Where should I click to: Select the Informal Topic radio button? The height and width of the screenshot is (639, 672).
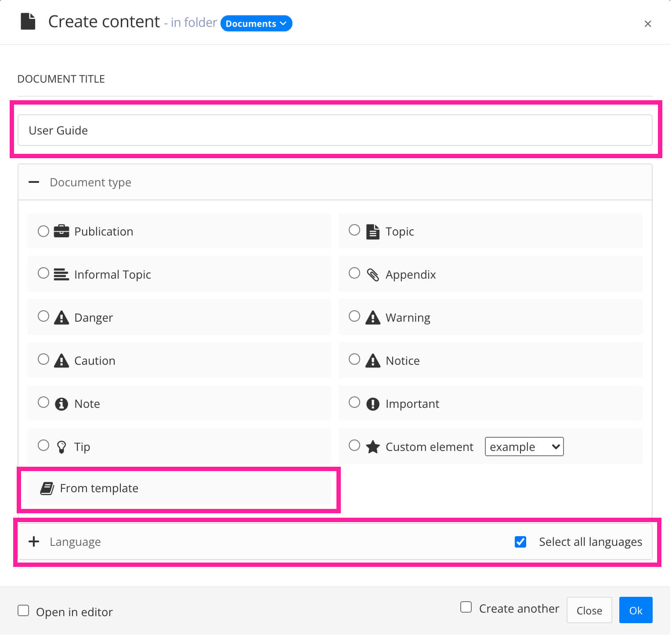[x=43, y=273]
